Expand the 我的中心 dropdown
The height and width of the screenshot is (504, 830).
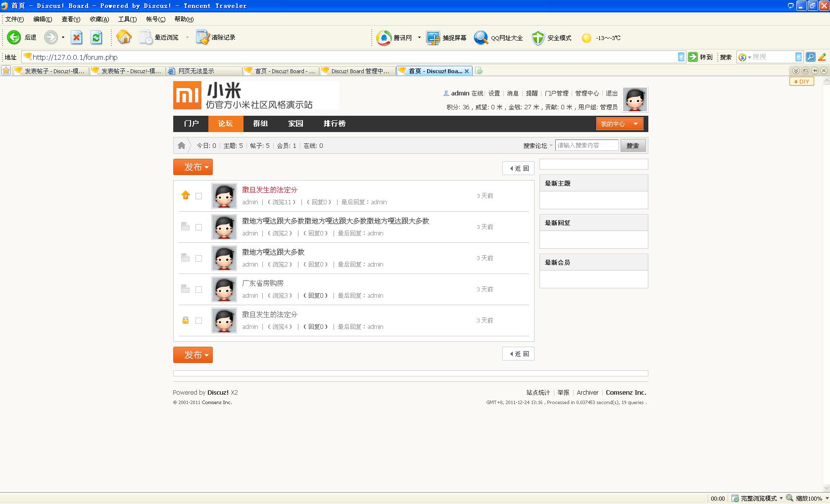619,124
